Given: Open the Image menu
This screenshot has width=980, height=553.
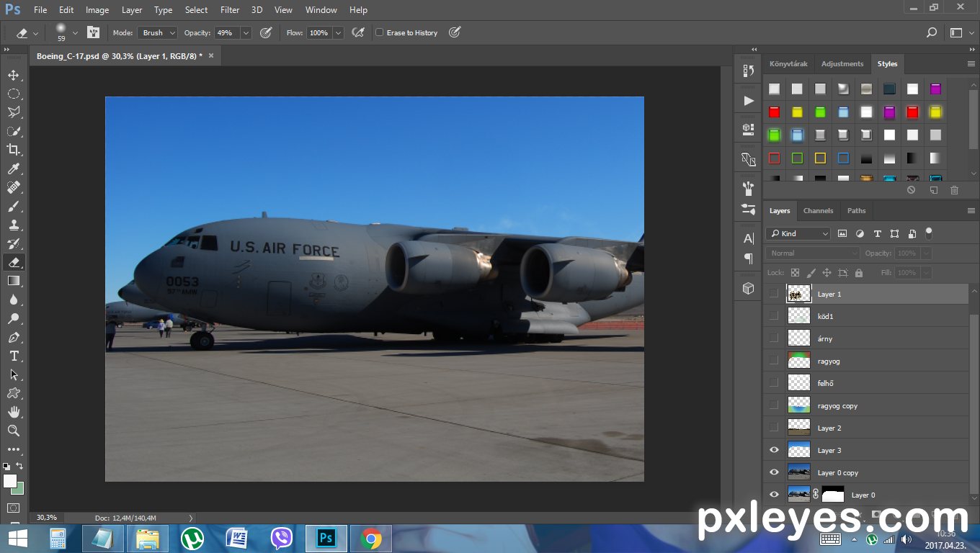Looking at the screenshot, I should tap(97, 10).
